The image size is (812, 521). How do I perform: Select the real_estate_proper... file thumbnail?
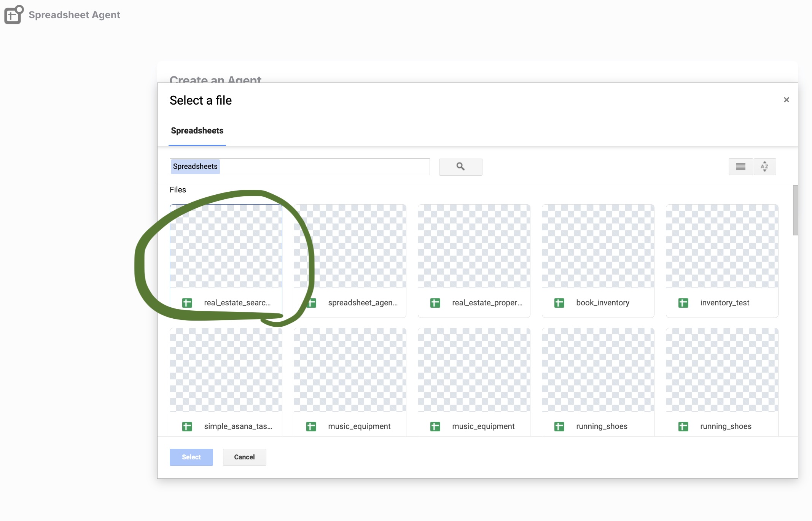(474, 246)
